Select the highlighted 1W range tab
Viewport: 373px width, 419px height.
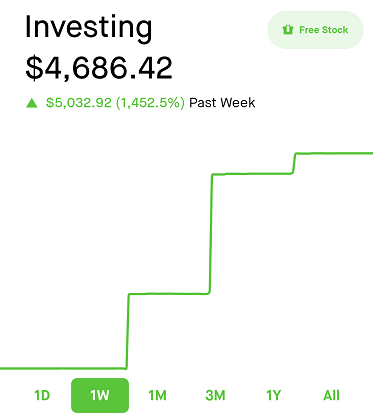(x=100, y=395)
